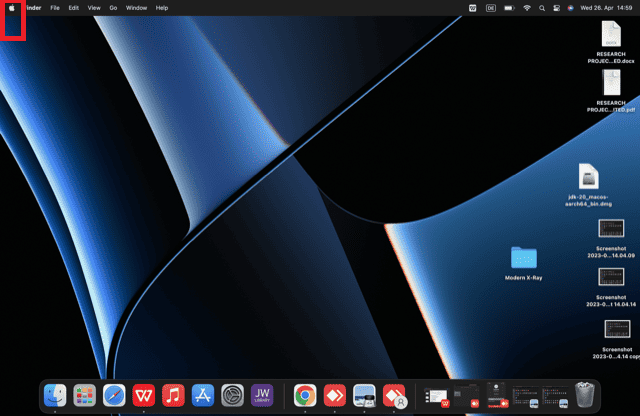Image resolution: width=640 pixels, height=416 pixels.
Task: Launch JW Library from the dock
Action: 262,395
